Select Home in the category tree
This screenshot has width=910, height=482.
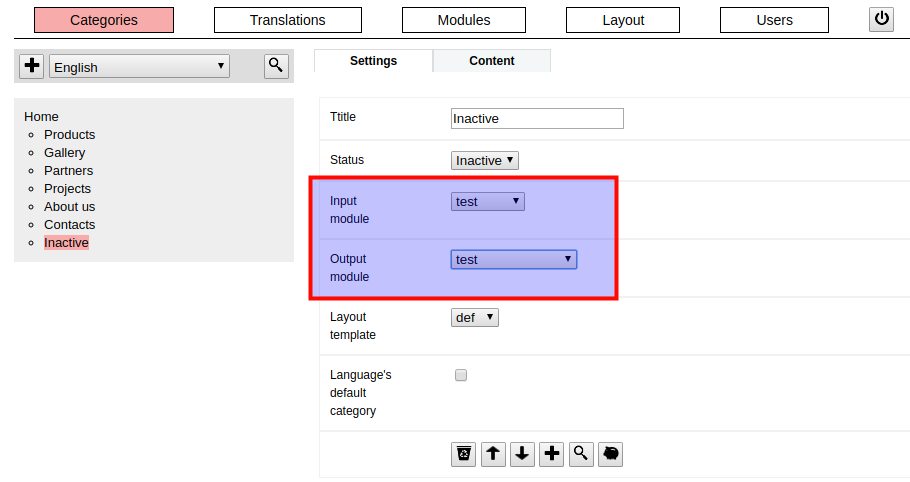coord(41,117)
